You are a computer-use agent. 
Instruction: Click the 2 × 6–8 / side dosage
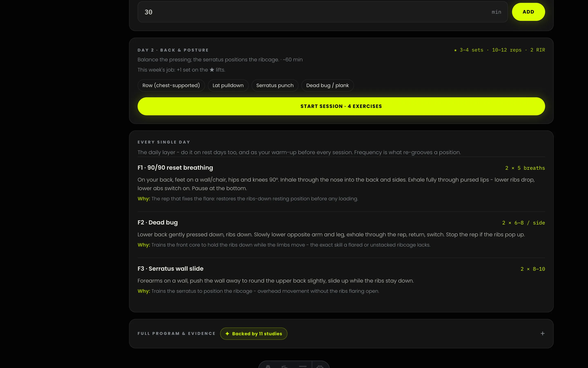click(523, 223)
